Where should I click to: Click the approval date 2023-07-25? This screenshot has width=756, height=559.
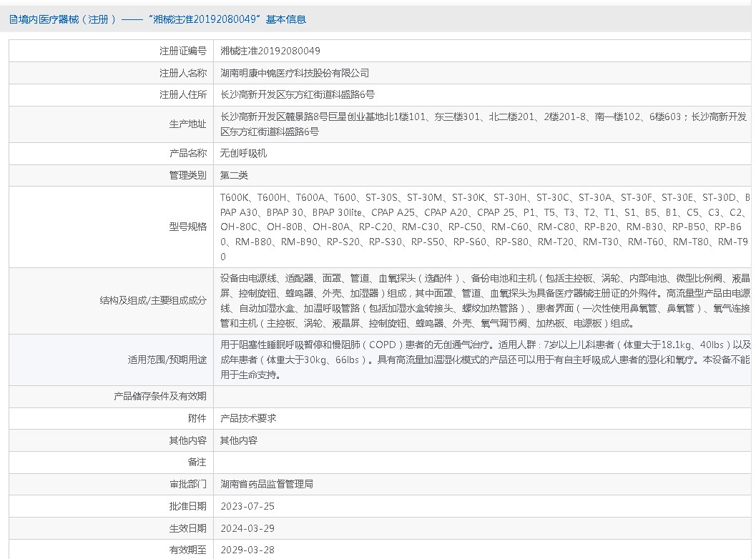[247, 507]
